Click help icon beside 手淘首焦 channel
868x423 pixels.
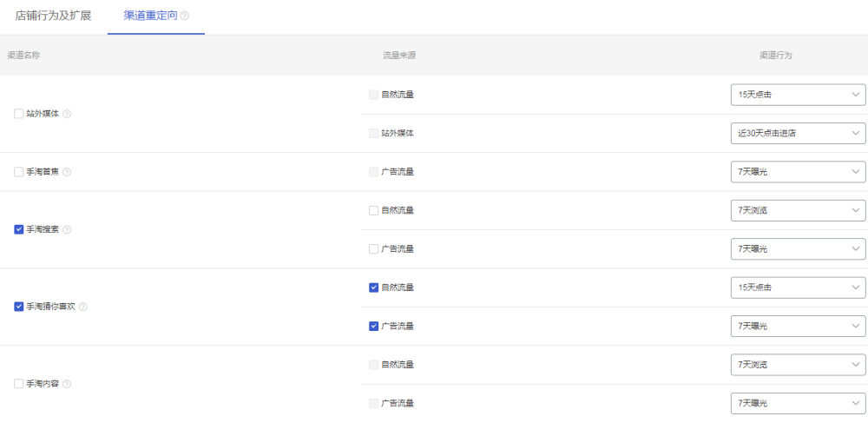tap(67, 172)
